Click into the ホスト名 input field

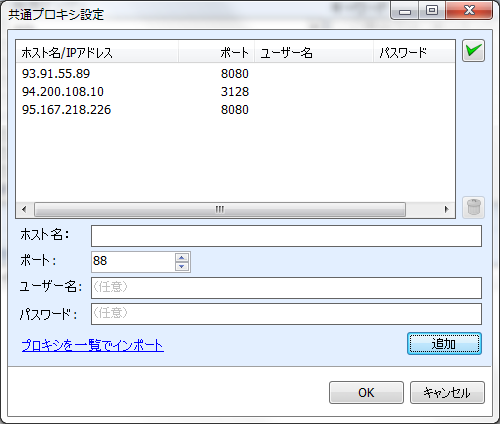point(286,236)
